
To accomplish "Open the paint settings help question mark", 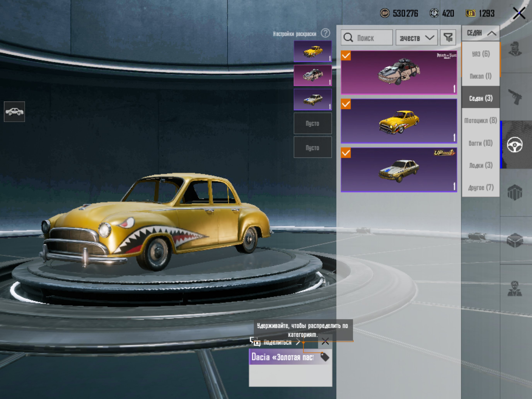I will point(325,33).
